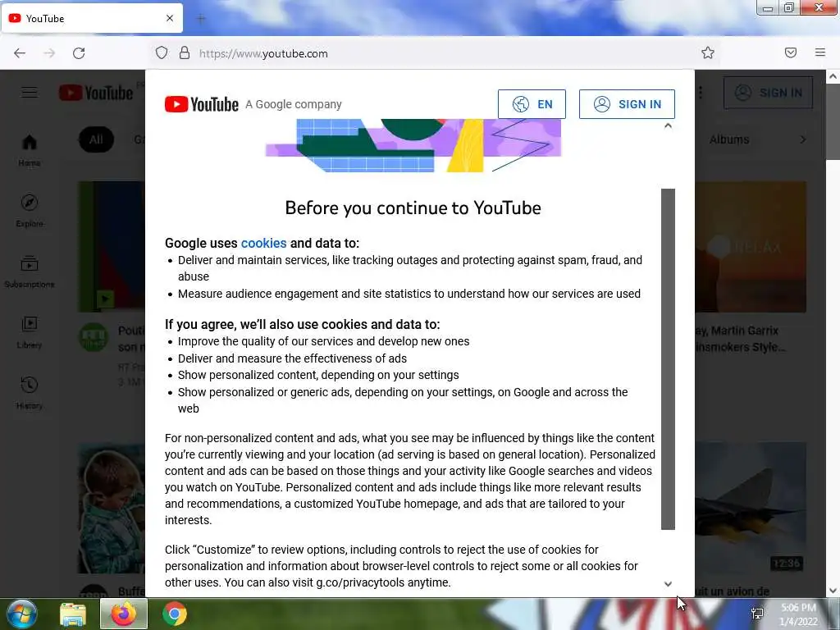Click the Firefox back arrow button
The height and width of the screenshot is (630, 840).
coord(20,53)
